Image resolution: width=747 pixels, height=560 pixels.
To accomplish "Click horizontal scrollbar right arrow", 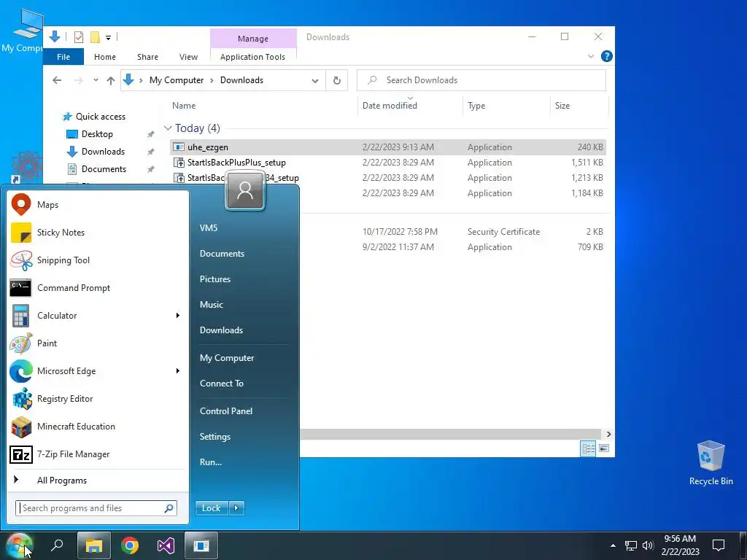I will coord(609,434).
